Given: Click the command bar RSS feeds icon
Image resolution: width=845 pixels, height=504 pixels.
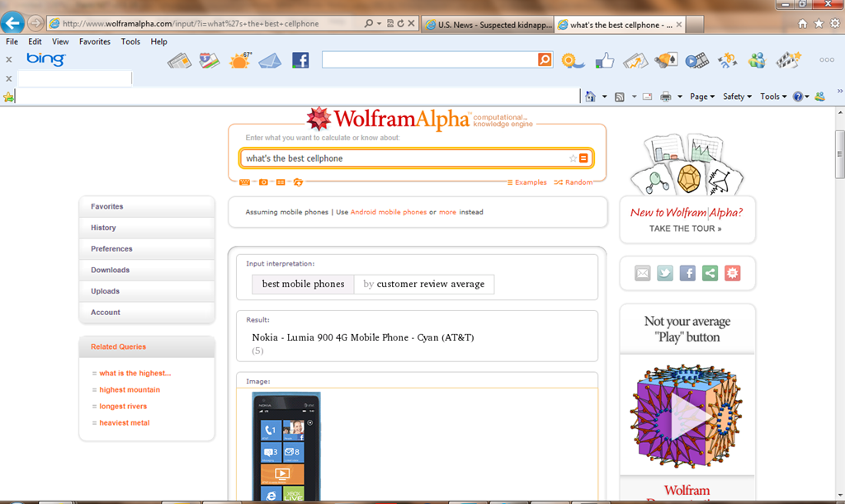Looking at the screenshot, I should coord(620,97).
